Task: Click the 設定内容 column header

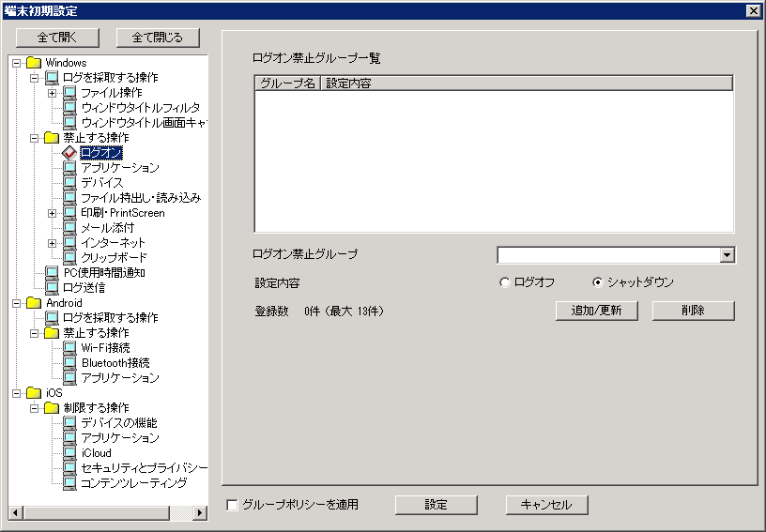Action: coord(527,84)
